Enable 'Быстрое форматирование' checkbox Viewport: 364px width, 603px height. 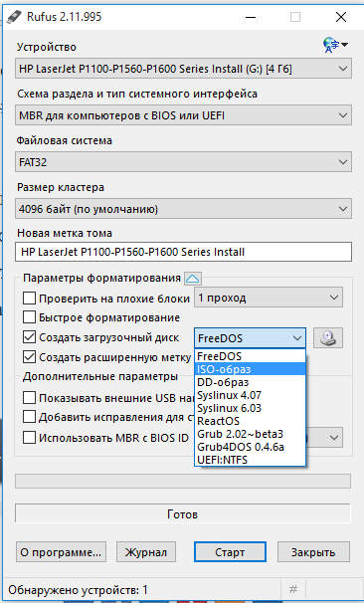29,317
